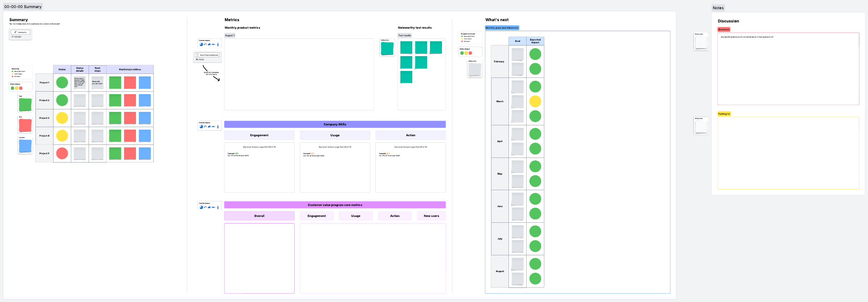Image resolution: width=868 pixels, height=302 pixels.
Task: Click the green status circle for Project 2
Action: pyautogui.click(x=62, y=100)
